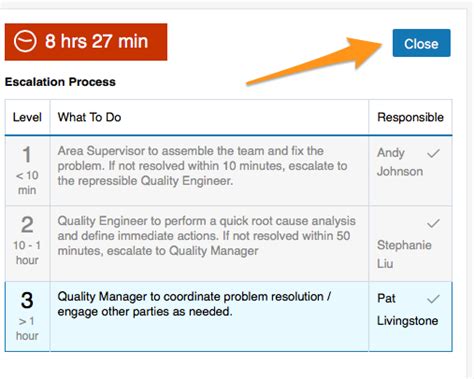
Task: Toggle checkmark next to Andy Johnson
Action: point(433,153)
